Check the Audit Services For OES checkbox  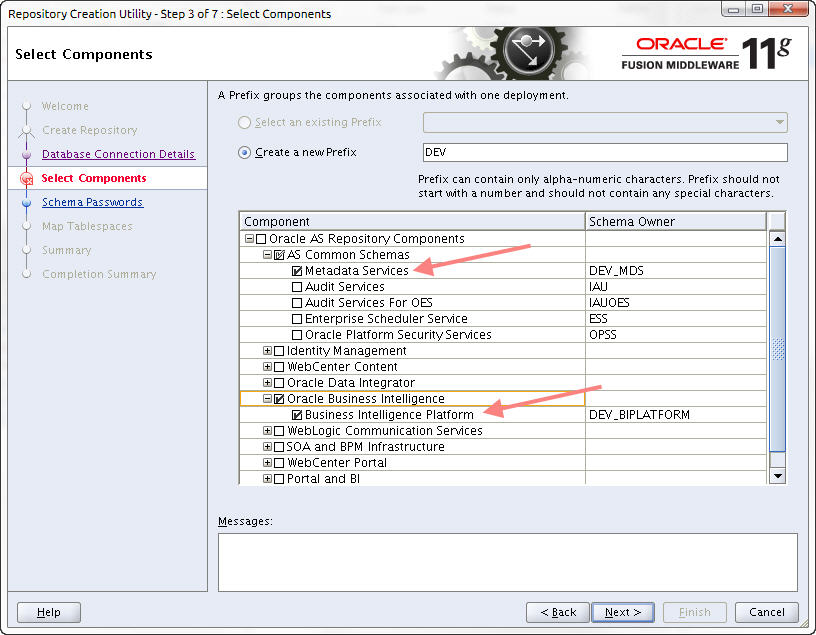click(297, 303)
